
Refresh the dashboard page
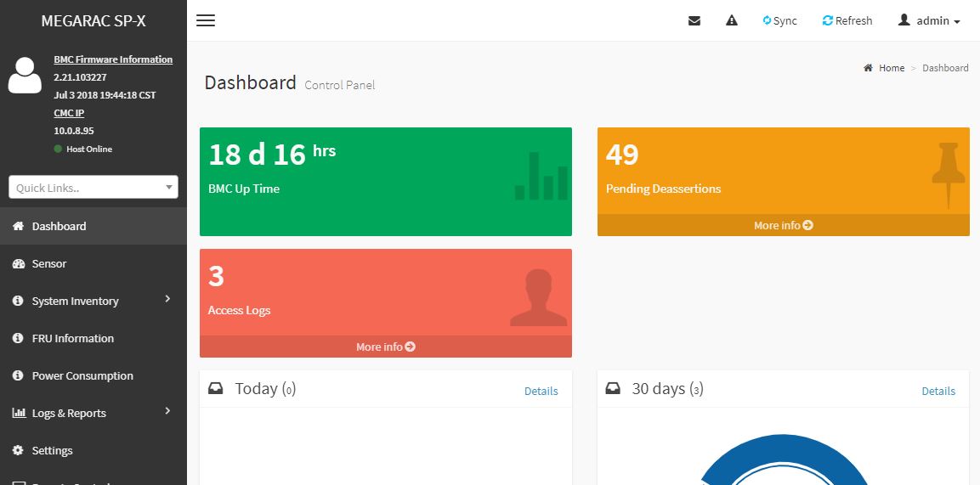tap(847, 20)
